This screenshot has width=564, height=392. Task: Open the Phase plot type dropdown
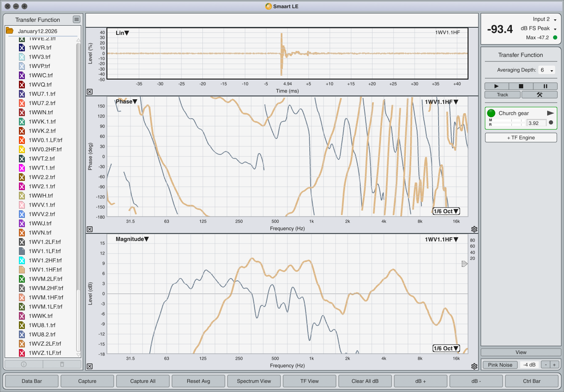point(127,101)
